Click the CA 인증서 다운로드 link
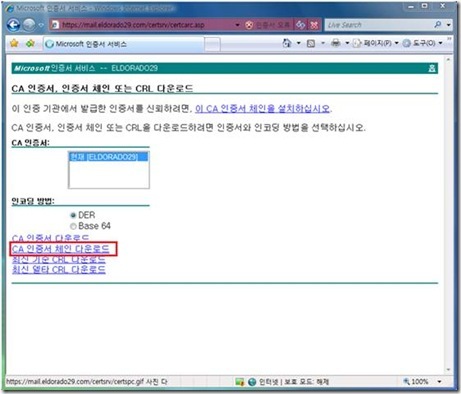This screenshot has height=394, width=461. pos(51,238)
